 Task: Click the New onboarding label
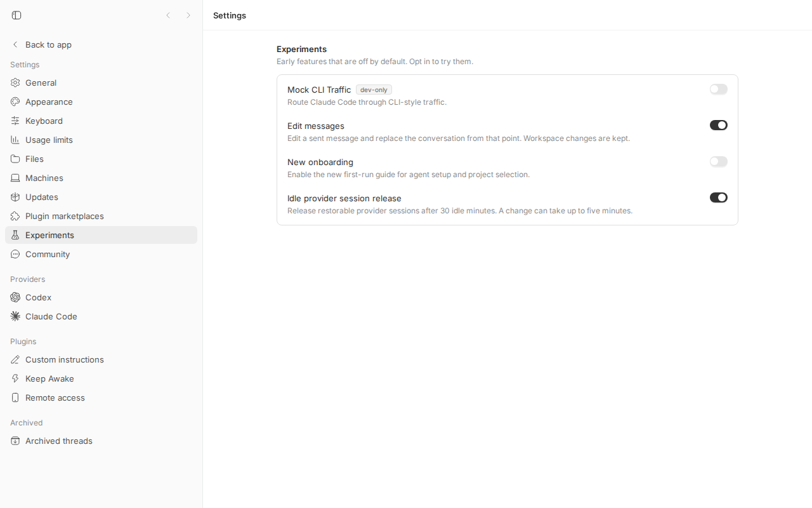pyautogui.click(x=320, y=162)
